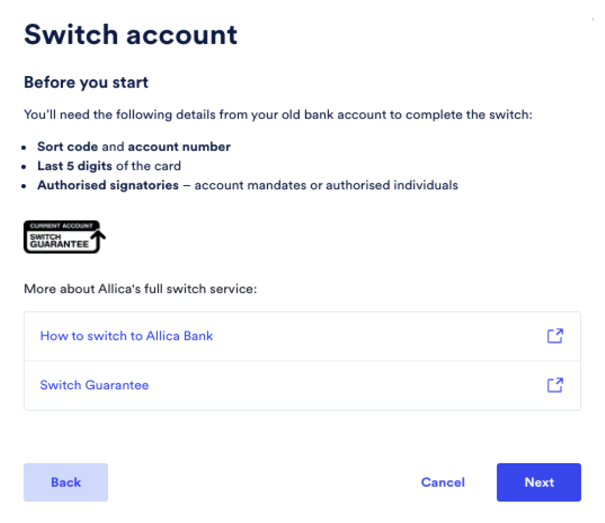605x523 pixels.
Task: Go Back to the previous step
Action: [66, 482]
